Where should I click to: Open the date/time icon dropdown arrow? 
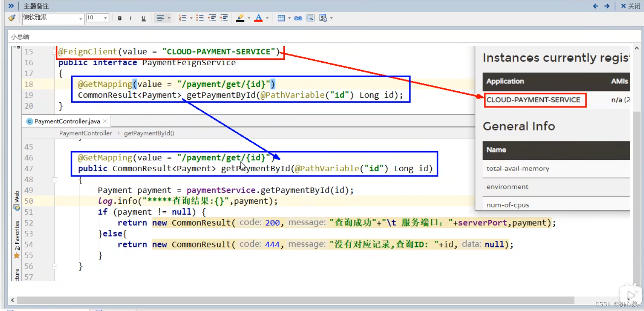(x=331, y=18)
